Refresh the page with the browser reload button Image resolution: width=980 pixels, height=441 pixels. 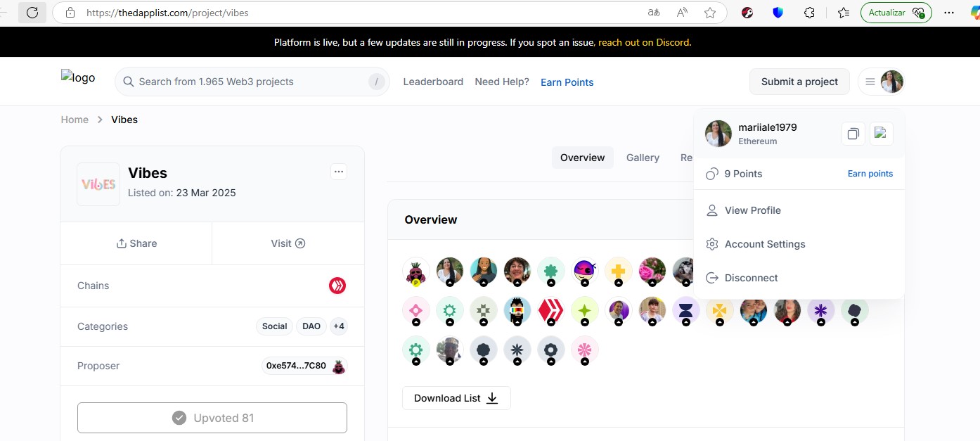32,13
